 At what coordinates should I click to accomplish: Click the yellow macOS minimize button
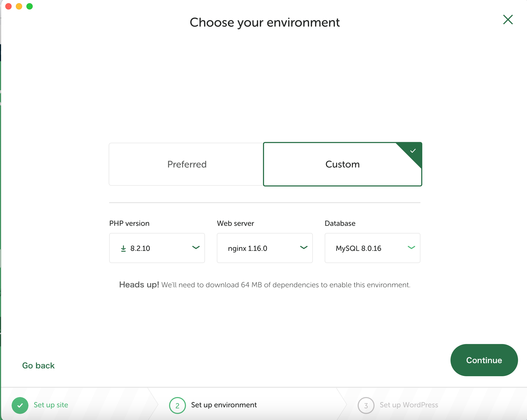click(x=19, y=6)
